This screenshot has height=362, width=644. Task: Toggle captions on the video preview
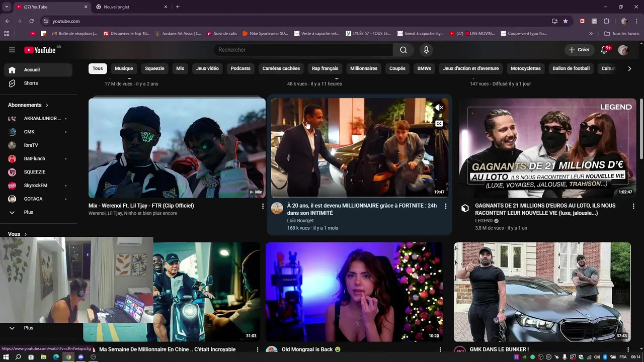439,124
